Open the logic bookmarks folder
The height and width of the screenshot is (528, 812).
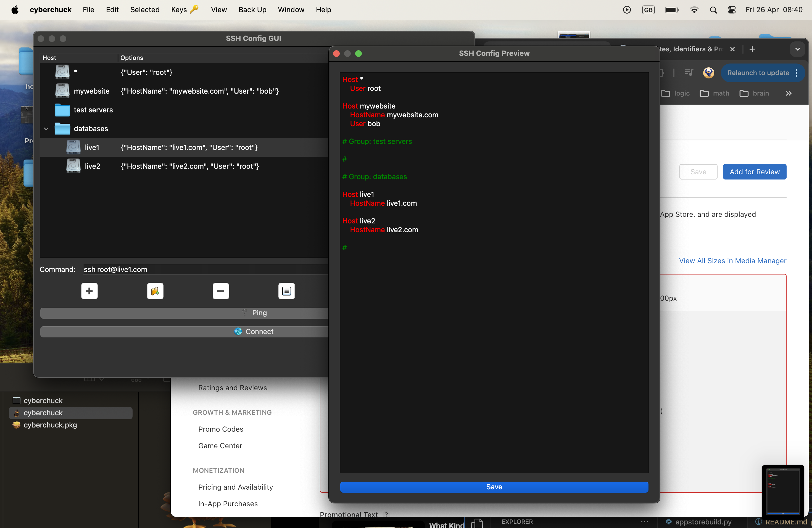click(x=676, y=93)
